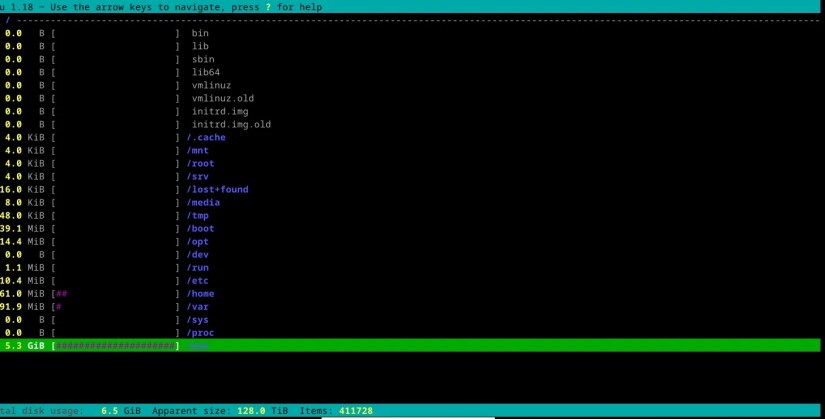Screen dimensions: 825x419
Task: Click the 10.4 MiB size value
Action: 22,281
